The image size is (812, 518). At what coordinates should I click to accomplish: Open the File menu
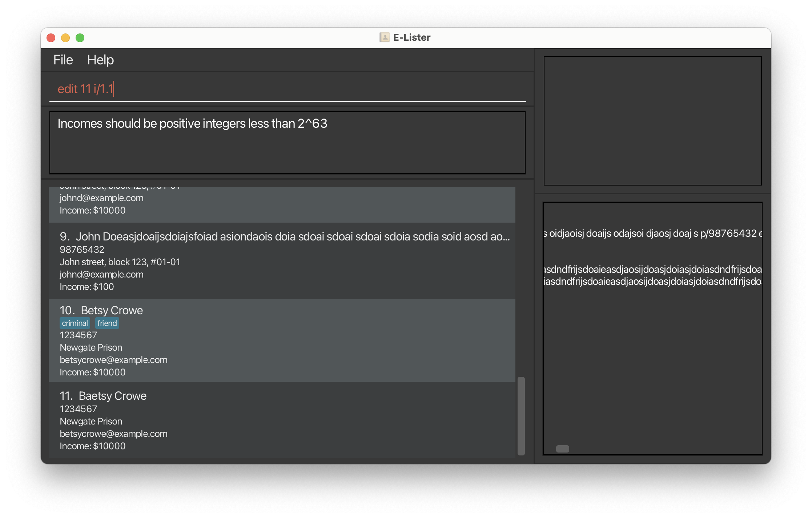(x=63, y=60)
